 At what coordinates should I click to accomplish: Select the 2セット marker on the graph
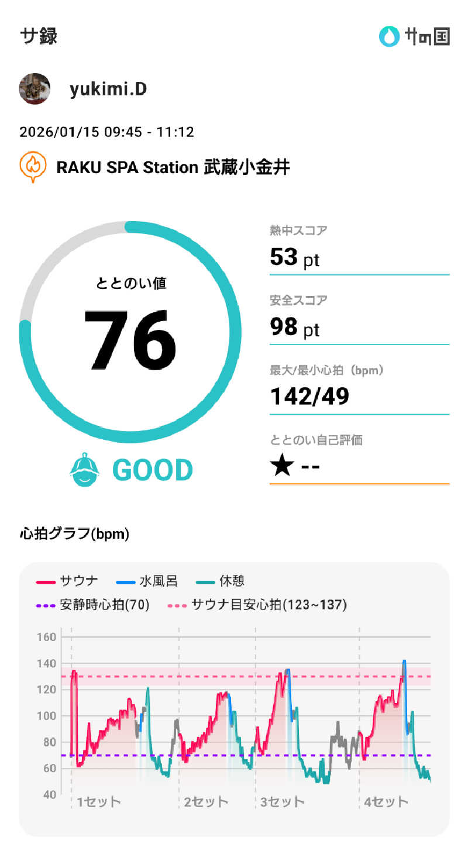206,801
